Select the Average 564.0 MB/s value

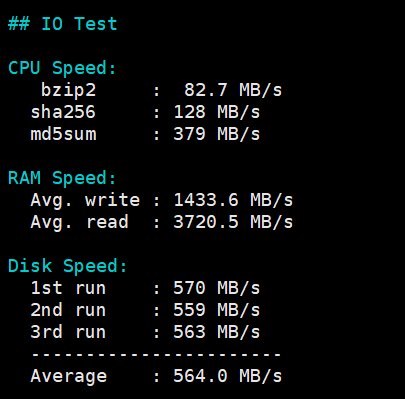[x=227, y=376]
